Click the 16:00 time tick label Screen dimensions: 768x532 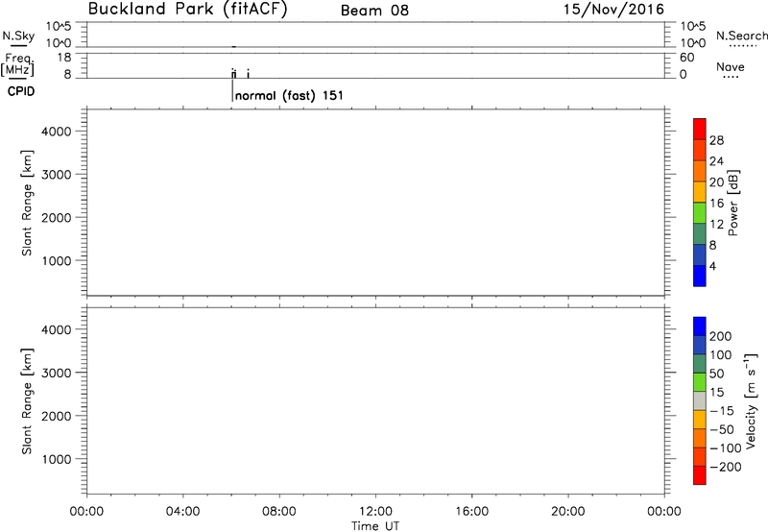tap(471, 512)
